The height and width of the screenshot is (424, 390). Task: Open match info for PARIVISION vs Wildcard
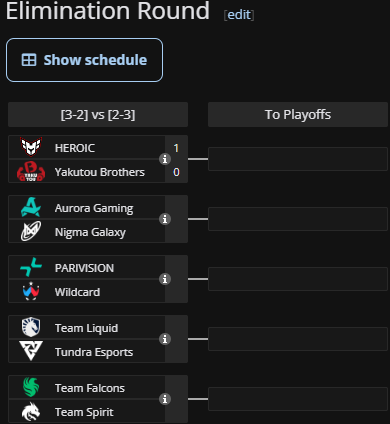pos(165,279)
